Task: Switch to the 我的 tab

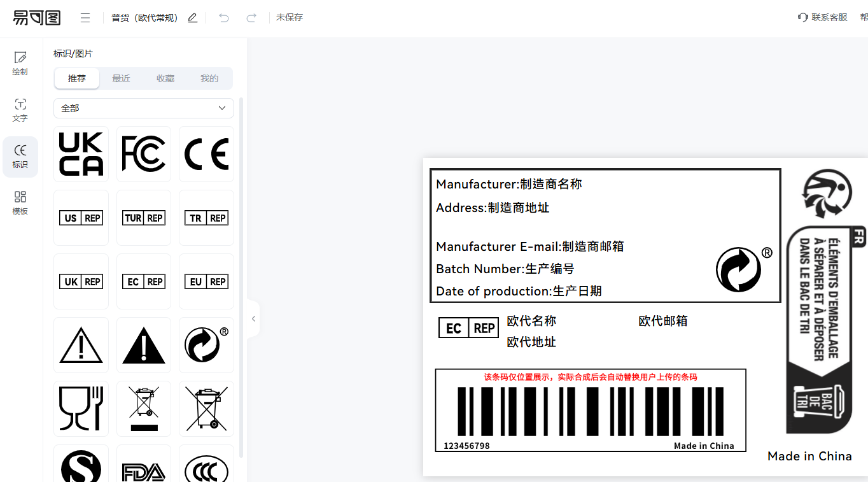Action: 209,78
